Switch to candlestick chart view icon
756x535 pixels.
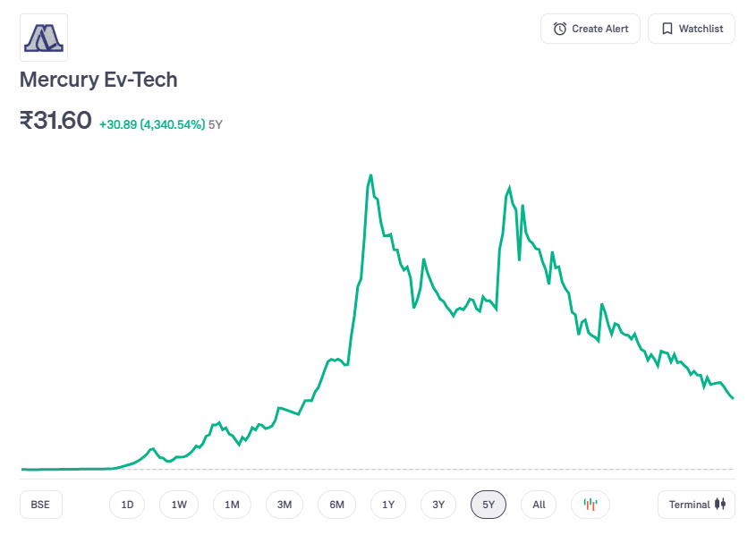click(x=590, y=505)
